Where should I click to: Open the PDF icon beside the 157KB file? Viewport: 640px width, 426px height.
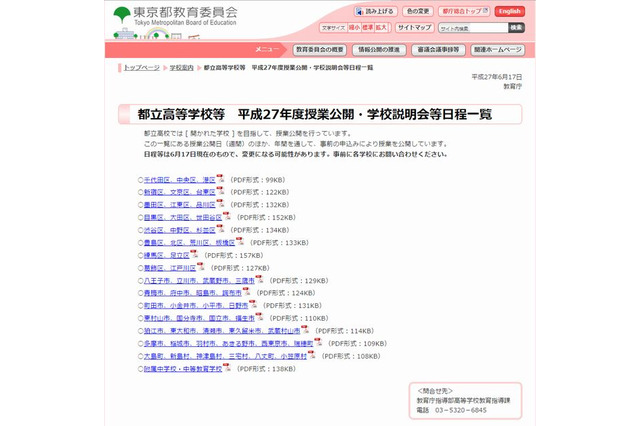pos(194,254)
